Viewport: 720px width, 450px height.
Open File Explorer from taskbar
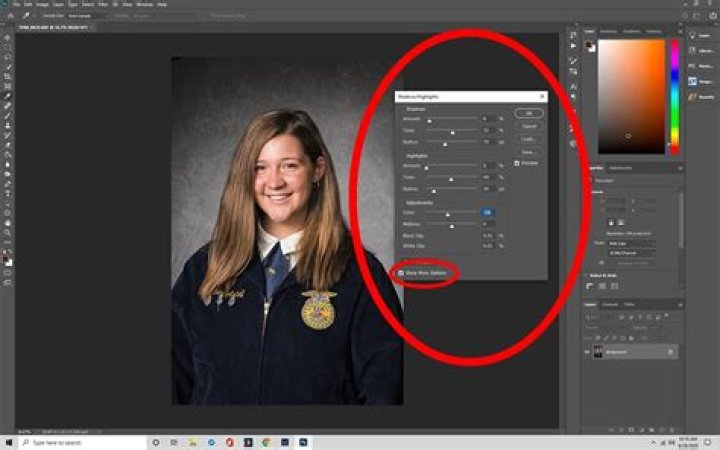pos(192,443)
